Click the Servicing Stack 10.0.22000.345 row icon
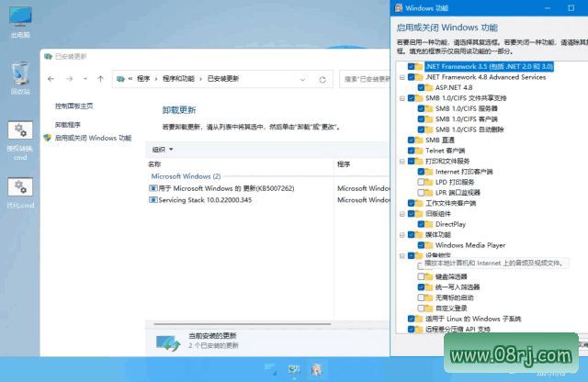The image size is (588, 382). pyautogui.click(x=153, y=200)
